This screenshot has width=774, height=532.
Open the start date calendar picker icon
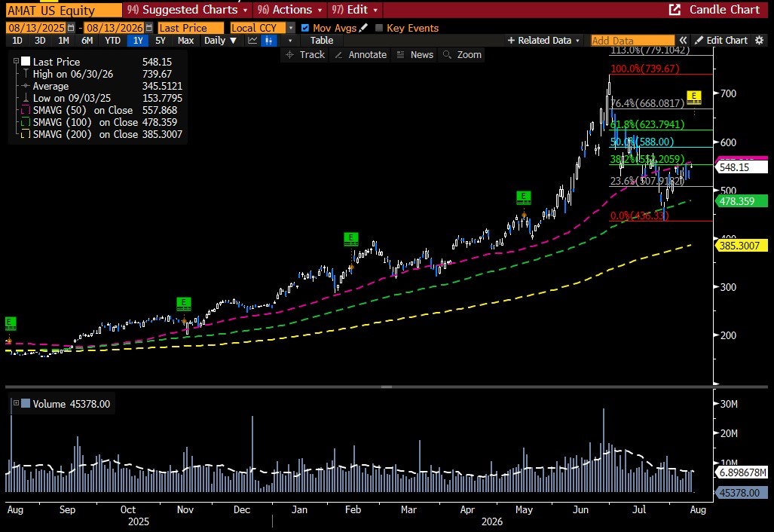click(71, 28)
